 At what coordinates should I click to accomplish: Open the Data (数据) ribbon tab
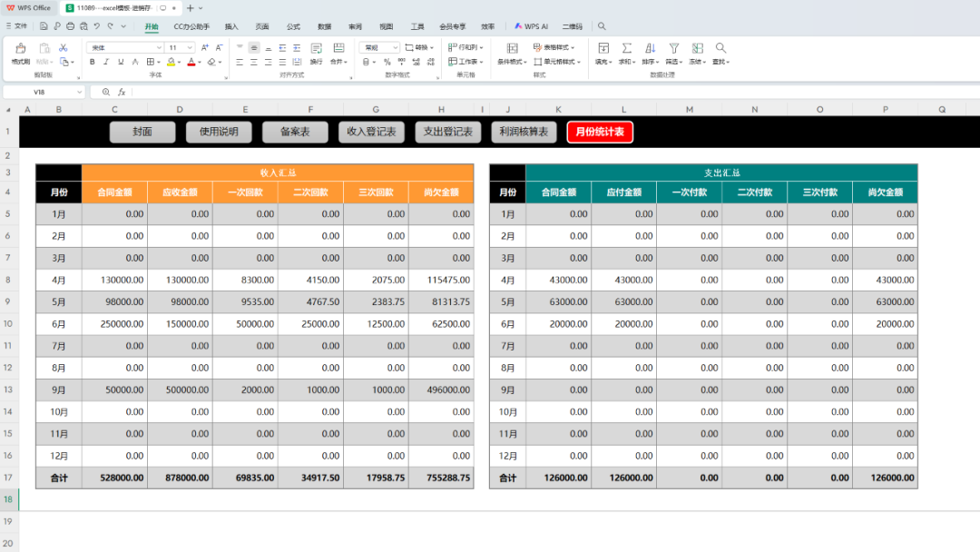(324, 26)
